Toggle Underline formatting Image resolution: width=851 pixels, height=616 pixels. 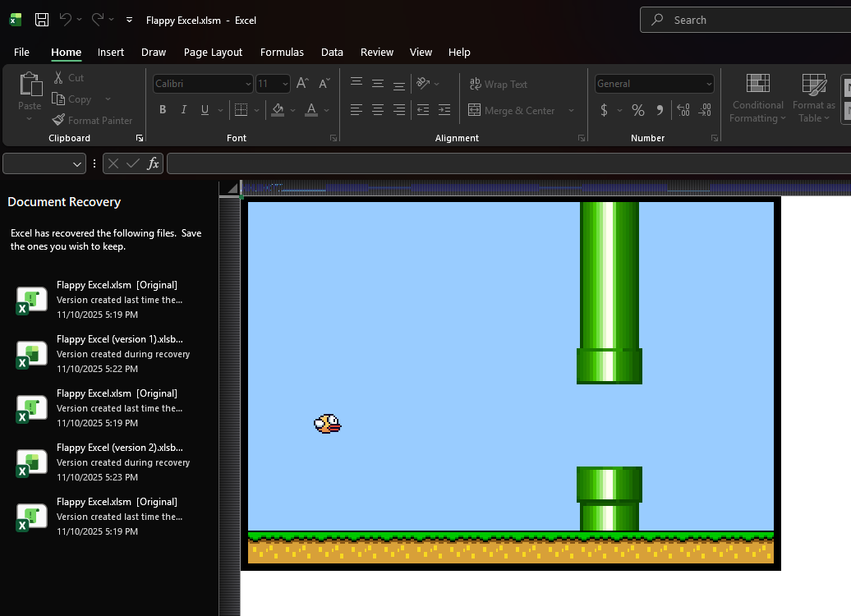tap(205, 109)
